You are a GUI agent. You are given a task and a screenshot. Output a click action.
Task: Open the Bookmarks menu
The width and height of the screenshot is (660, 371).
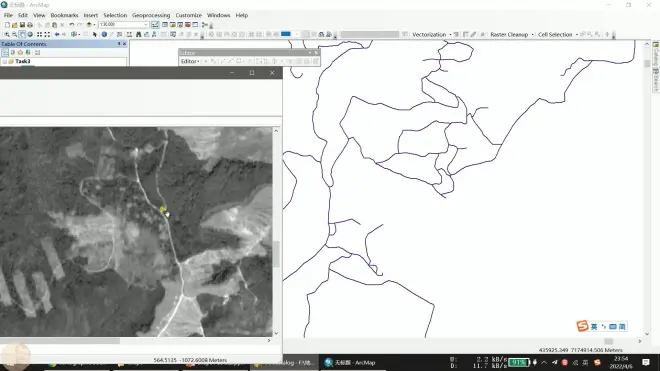pos(64,15)
